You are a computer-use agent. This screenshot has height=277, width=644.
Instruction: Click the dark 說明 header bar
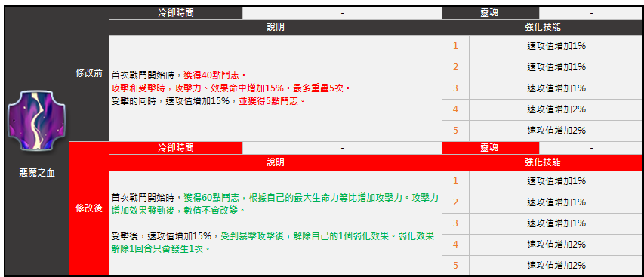[276, 27]
